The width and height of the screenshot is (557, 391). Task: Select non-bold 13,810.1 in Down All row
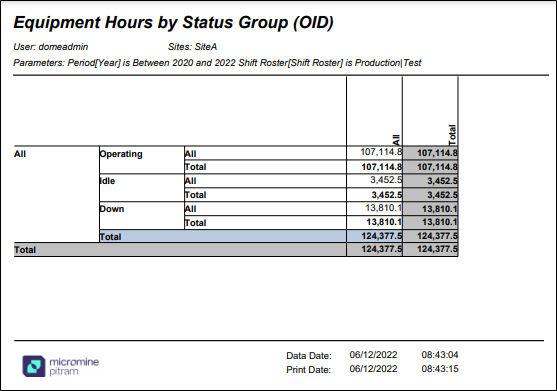[384, 208]
